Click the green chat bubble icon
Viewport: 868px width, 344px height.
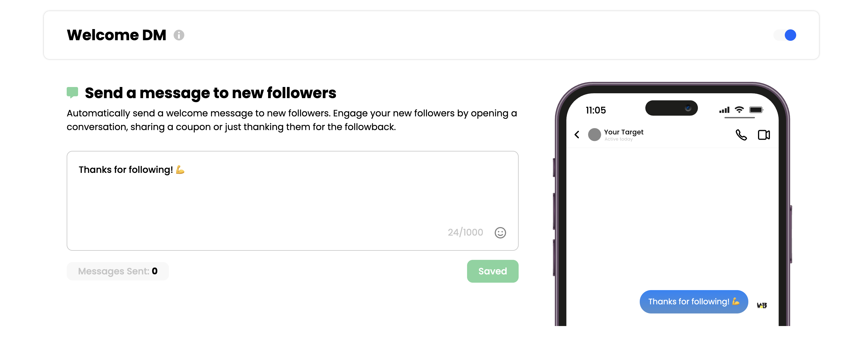(x=72, y=92)
